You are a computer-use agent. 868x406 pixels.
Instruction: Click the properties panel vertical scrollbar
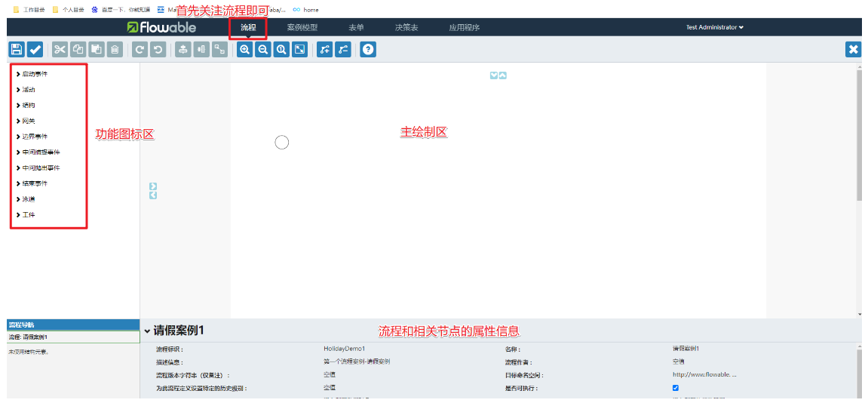tap(859, 373)
